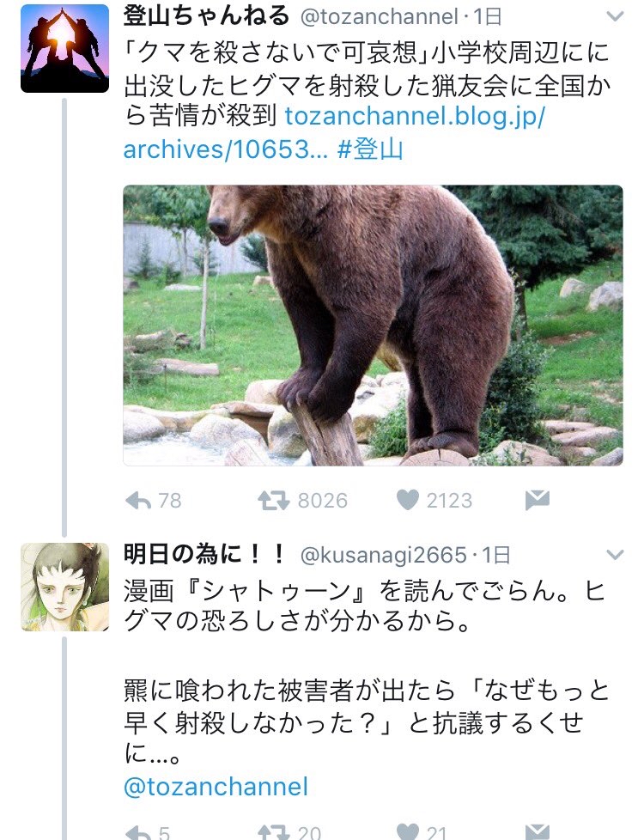Open 明日の為に！！ display name profile
This screenshot has width=644, height=840.
(204, 554)
